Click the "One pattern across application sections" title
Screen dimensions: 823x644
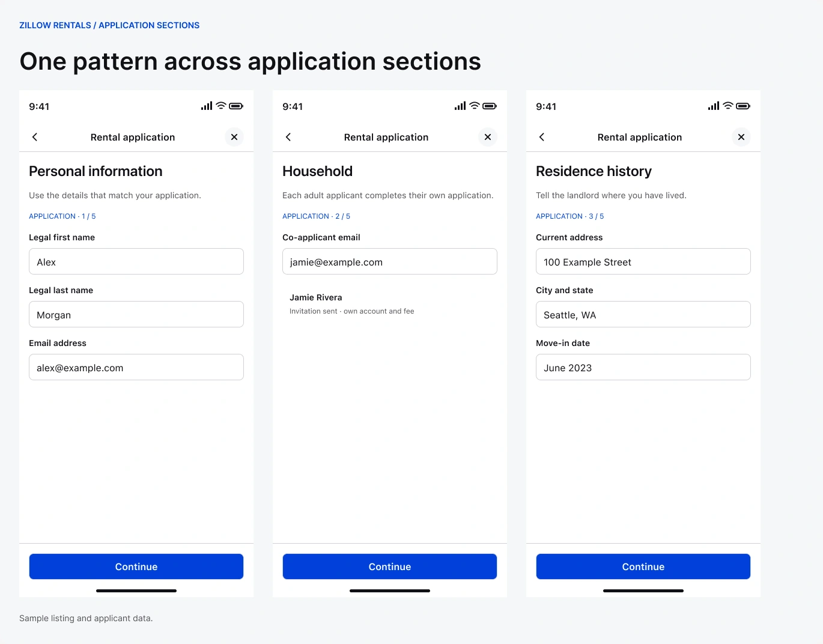[251, 61]
